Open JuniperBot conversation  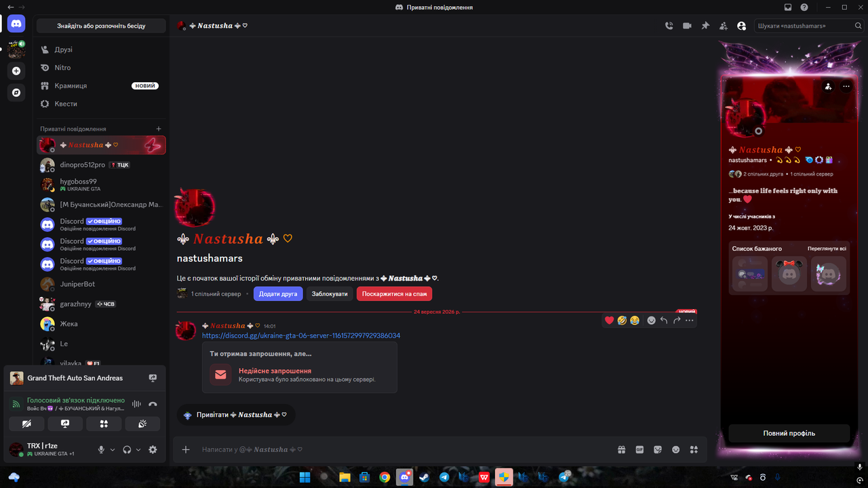(101, 284)
